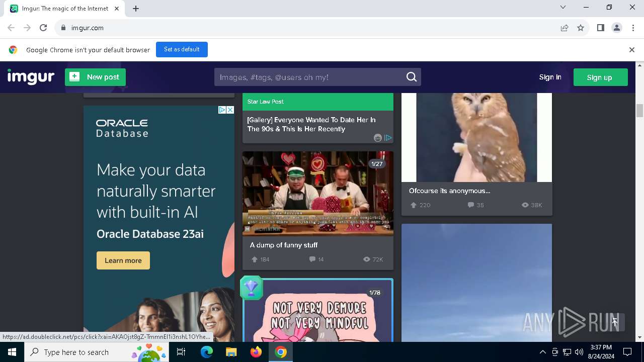Image resolution: width=644 pixels, height=362 pixels.
Task: Open comments icon showing 35
Action: (471, 205)
